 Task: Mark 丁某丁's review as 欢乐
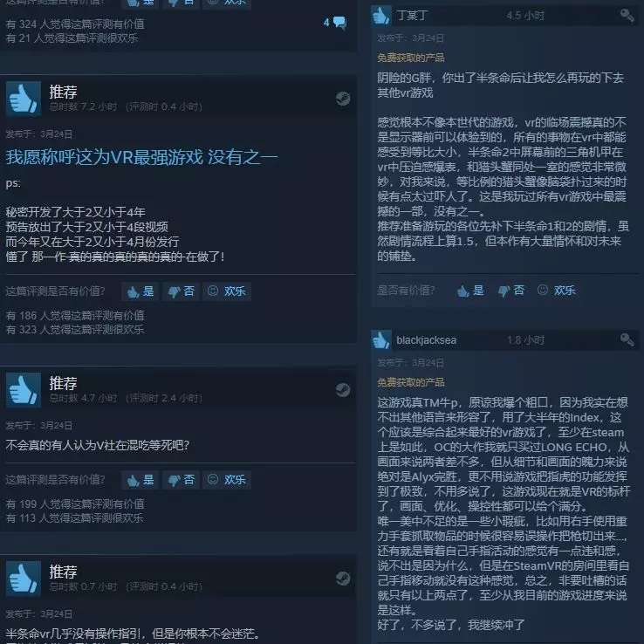(557, 291)
